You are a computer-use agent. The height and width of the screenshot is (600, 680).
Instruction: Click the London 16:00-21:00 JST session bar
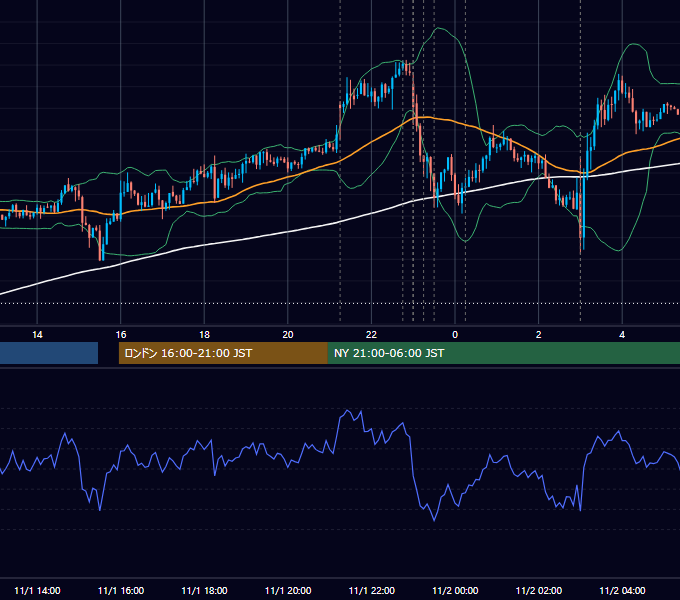click(x=223, y=353)
